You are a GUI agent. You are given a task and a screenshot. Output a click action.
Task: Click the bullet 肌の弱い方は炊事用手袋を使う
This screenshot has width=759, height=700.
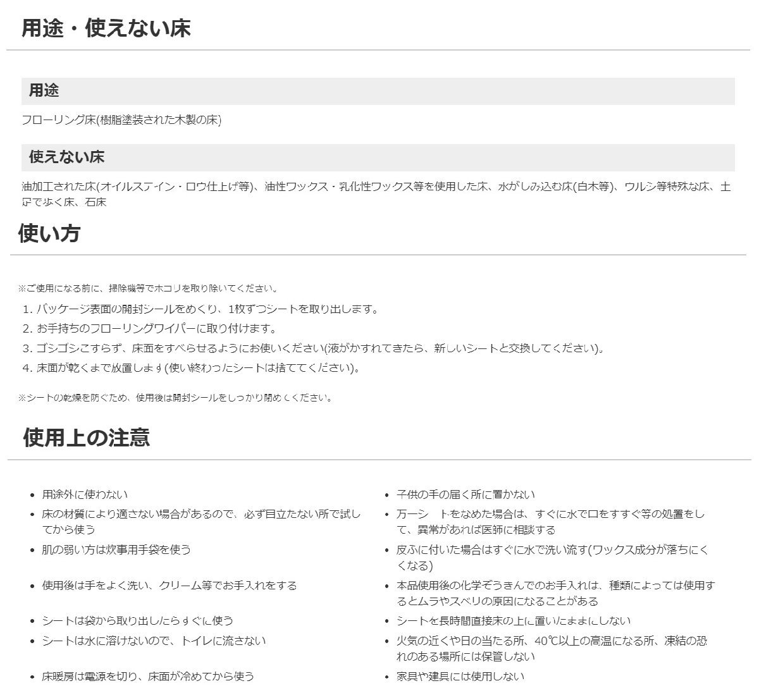(116, 550)
